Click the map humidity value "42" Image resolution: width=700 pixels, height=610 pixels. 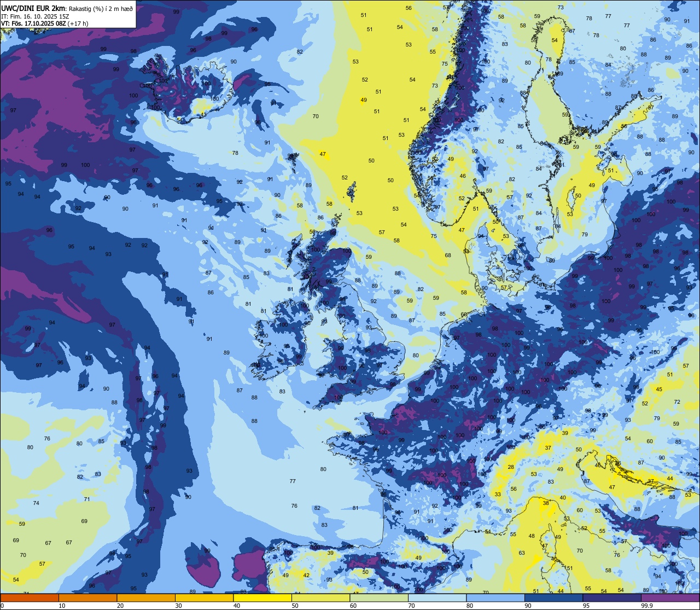click(x=306, y=576)
